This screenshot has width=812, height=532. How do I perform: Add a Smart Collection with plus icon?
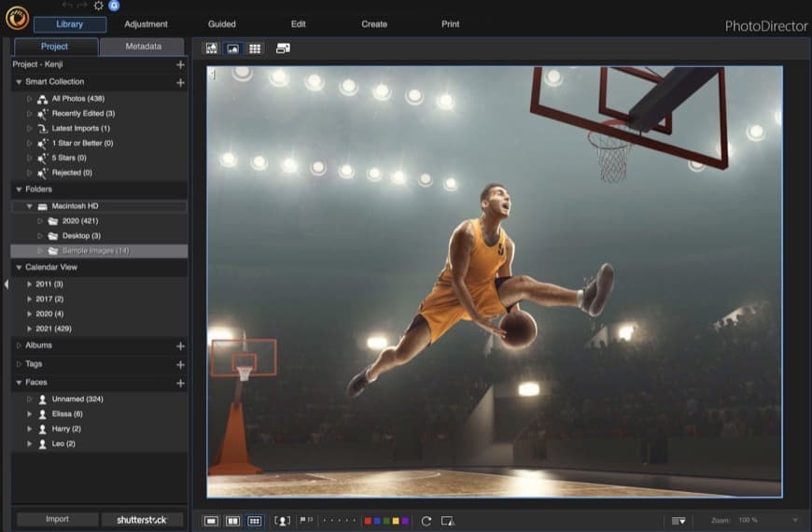[x=180, y=82]
